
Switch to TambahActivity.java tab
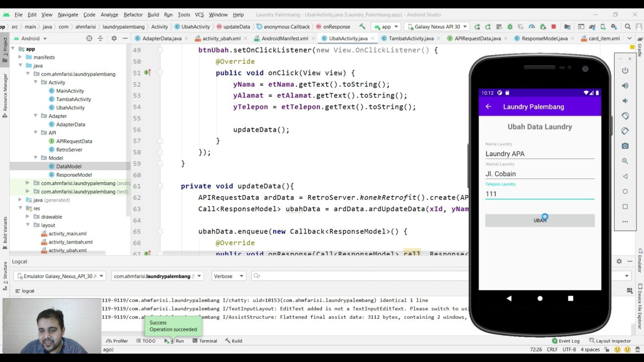pos(410,38)
